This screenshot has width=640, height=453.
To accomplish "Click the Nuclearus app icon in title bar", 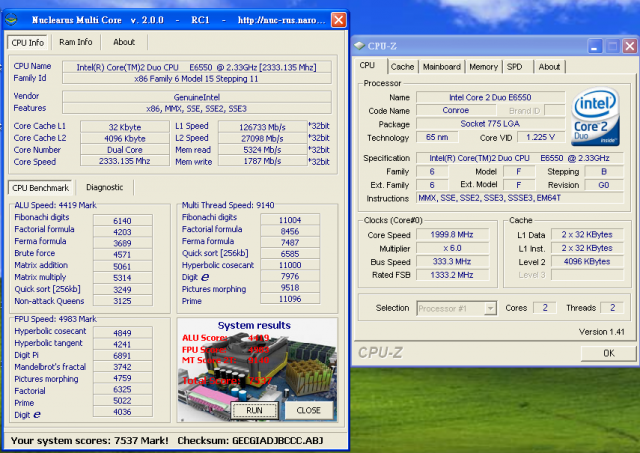I will pyautogui.click(x=11, y=19).
